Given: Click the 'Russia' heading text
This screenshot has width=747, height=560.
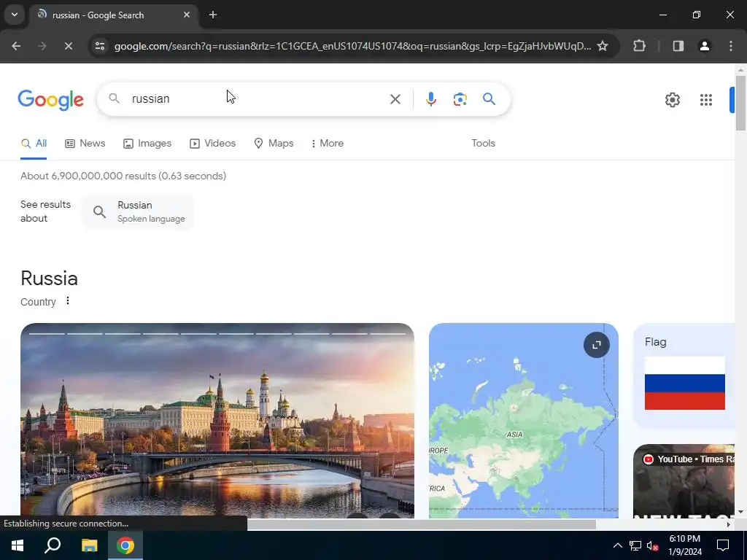Looking at the screenshot, I should 49,279.
